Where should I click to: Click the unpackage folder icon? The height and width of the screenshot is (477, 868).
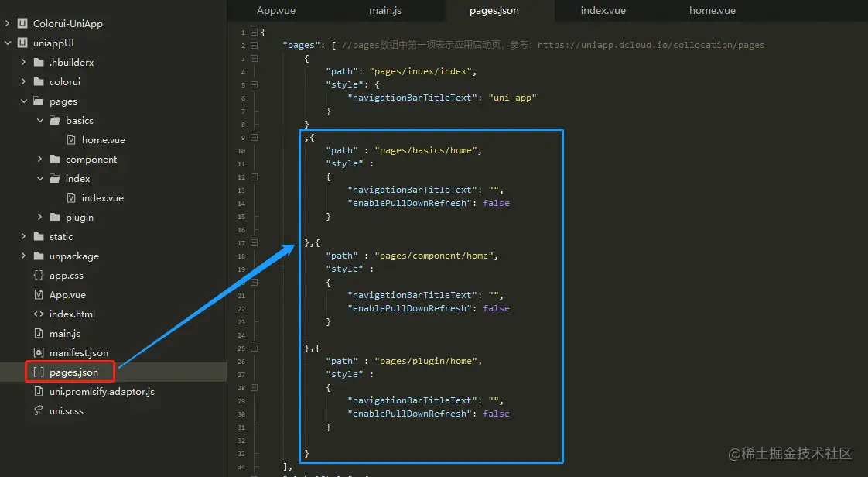tap(39, 256)
